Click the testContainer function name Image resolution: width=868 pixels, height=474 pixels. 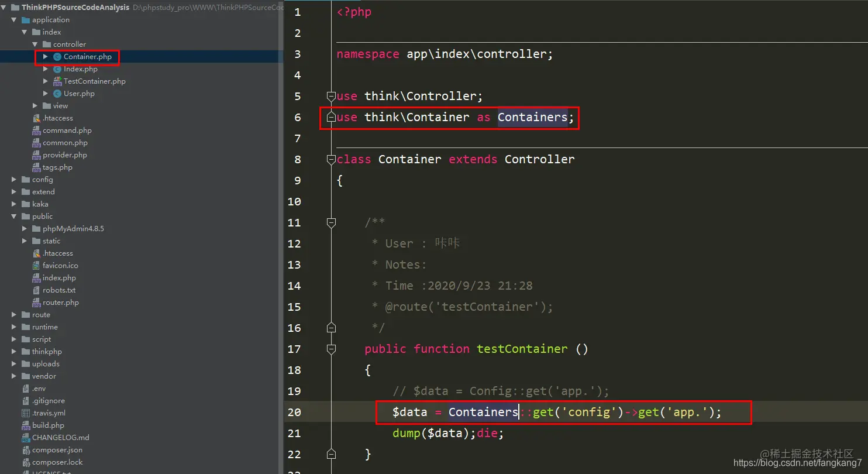pyautogui.click(x=522, y=349)
